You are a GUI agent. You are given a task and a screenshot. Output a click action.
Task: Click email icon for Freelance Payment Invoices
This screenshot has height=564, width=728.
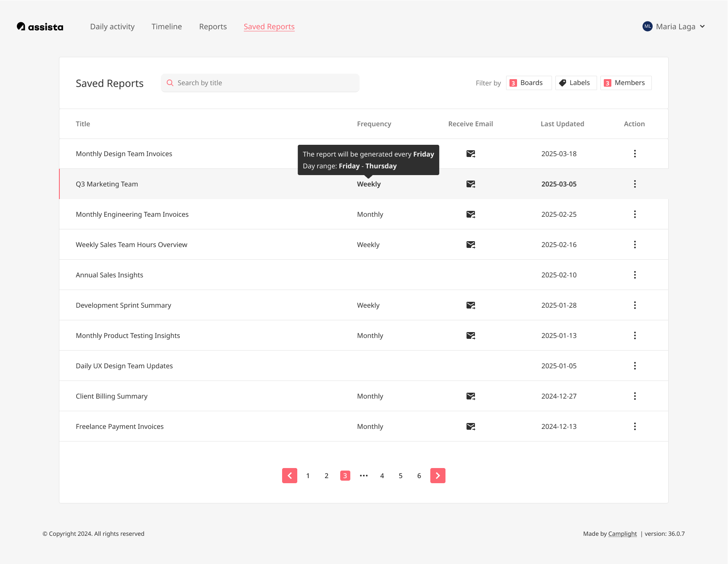click(471, 426)
